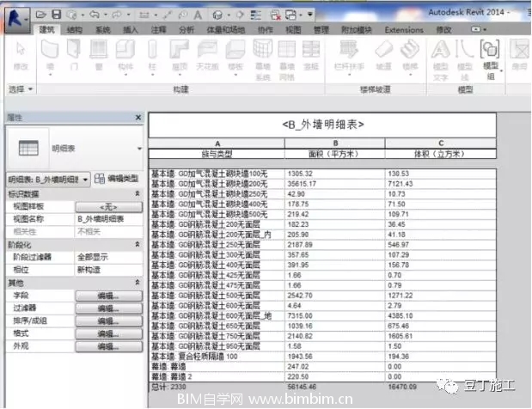Image resolution: width=532 pixels, height=409 pixels.
Task: Open the 视图 (View) ribbon tab
Action: tap(293, 30)
